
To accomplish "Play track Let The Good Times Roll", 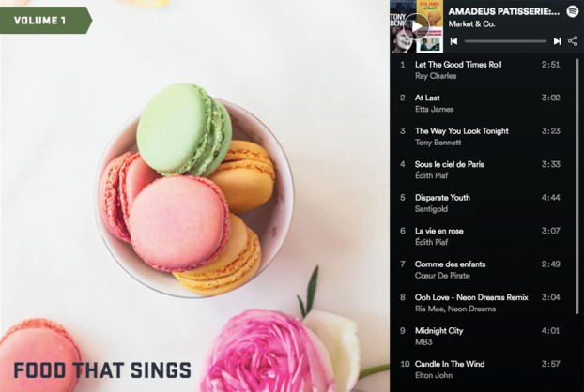I will [x=482, y=70].
